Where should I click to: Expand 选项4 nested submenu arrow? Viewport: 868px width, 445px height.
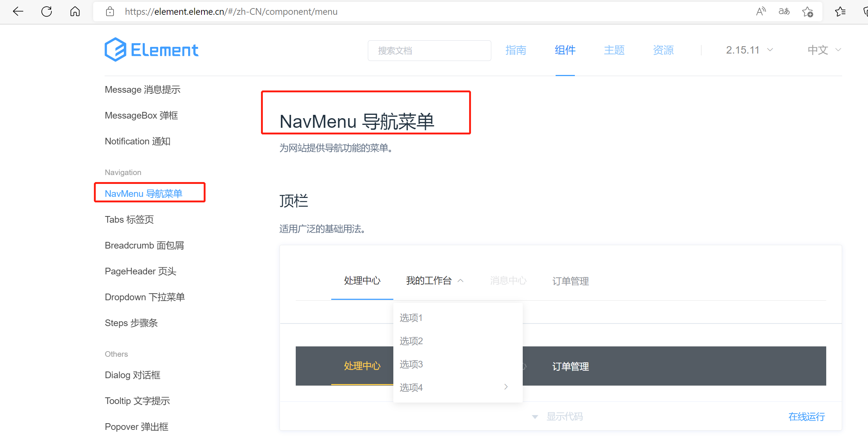coord(506,387)
